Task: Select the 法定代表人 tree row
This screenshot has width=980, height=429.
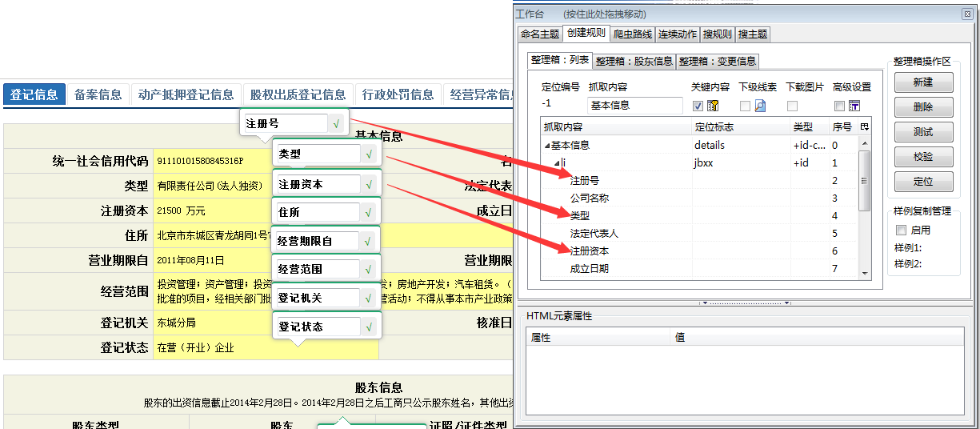Action: (700, 234)
